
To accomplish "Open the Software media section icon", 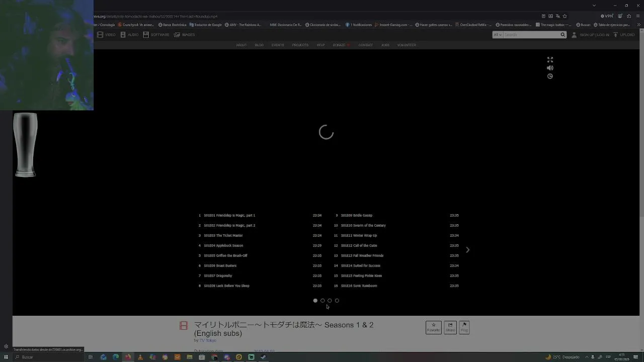I will (146, 35).
